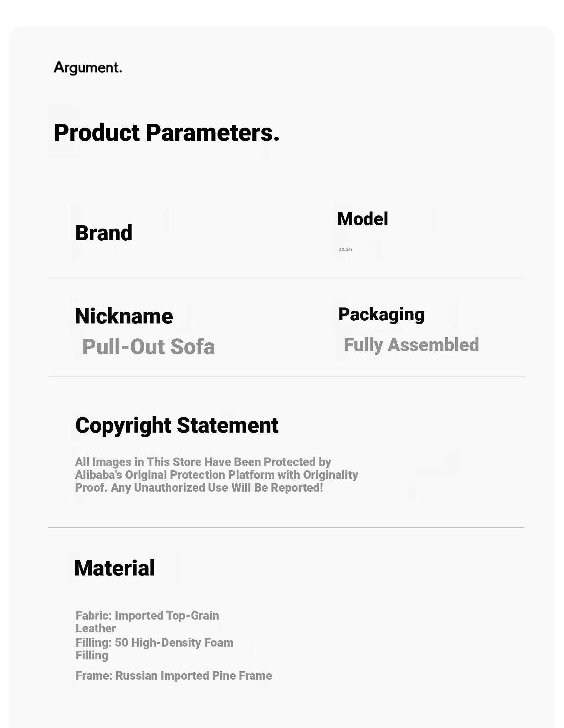Click "Any Unauthorized Use Will Be Reported!"
The image size is (564, 728).
pos(217,488)
